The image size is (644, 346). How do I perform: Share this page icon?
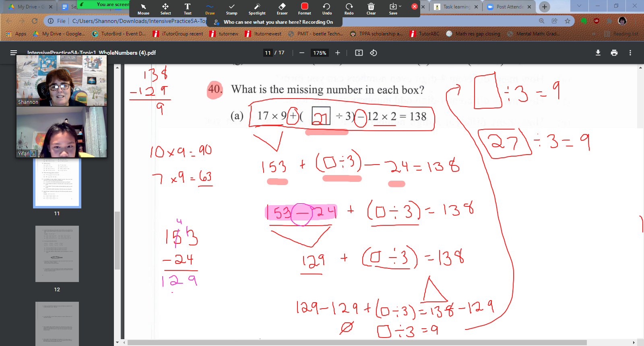[x=555, y=21]
